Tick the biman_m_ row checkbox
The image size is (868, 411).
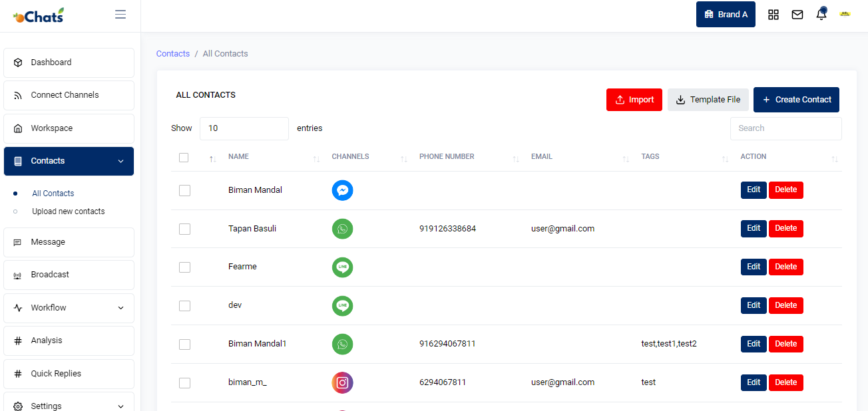(184, 382)
